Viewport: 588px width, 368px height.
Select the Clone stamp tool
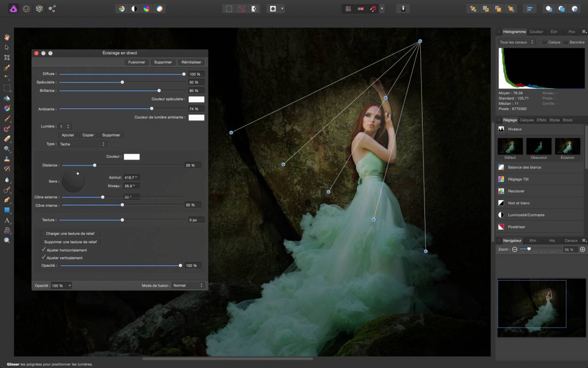click(7, 159)
